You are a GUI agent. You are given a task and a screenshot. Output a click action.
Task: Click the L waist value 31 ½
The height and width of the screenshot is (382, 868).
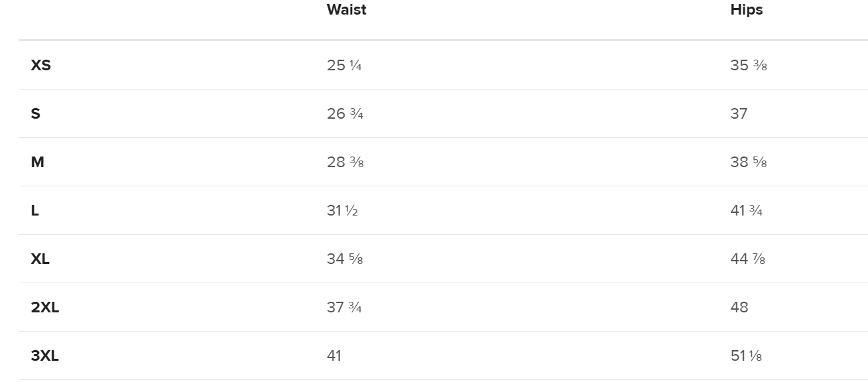(x=342, y=210)
